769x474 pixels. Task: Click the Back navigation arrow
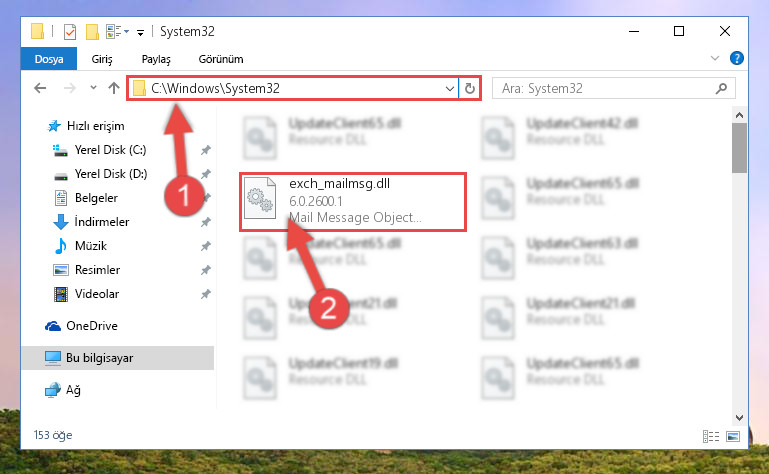[40, 88]
